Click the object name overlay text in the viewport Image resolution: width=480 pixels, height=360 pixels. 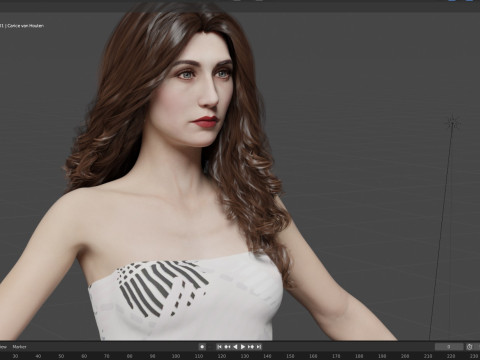23,26
